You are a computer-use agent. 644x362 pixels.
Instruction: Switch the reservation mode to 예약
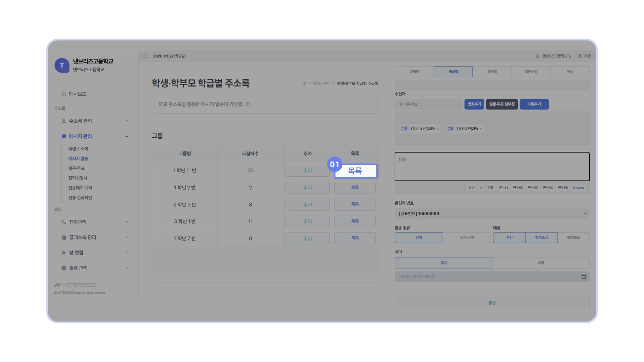(541, 263)
